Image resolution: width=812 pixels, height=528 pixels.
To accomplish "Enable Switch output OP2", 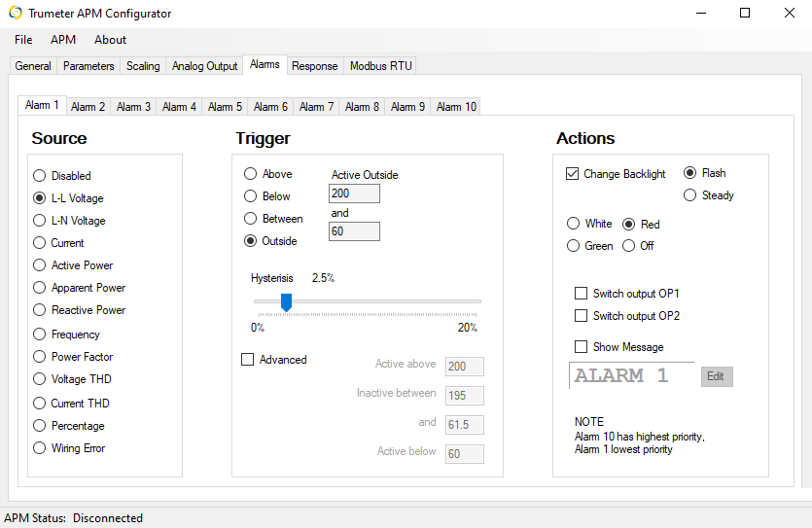I will point(627,316).
